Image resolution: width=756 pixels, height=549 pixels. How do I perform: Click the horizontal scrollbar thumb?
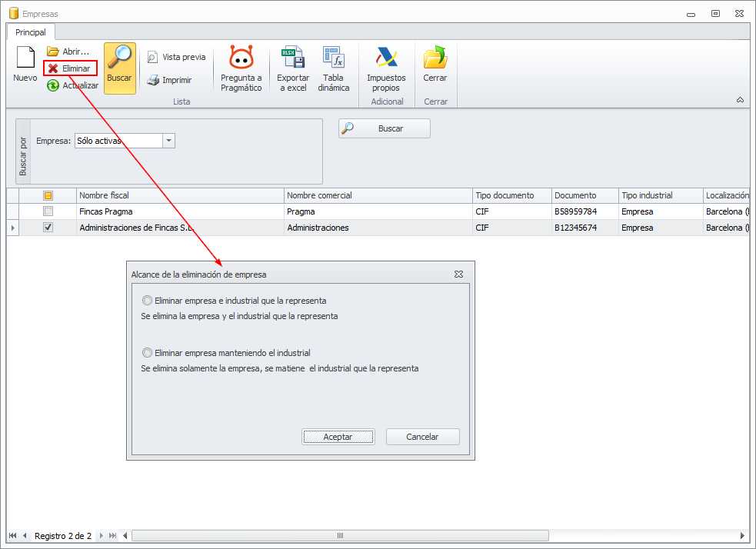click(341, 535)
